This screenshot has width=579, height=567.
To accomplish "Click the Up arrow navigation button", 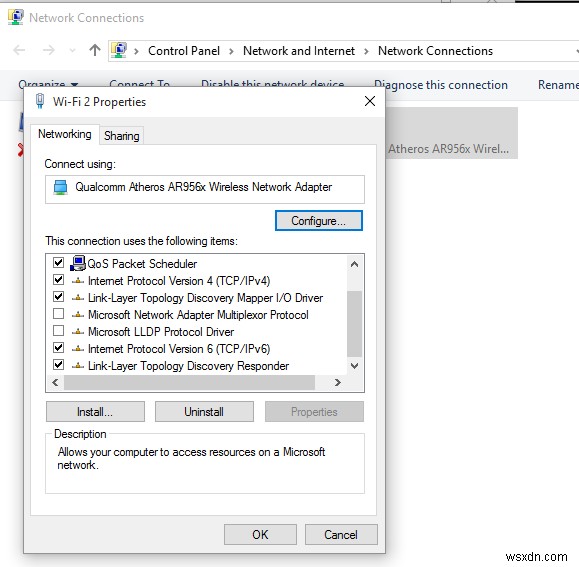I will 95,50.
